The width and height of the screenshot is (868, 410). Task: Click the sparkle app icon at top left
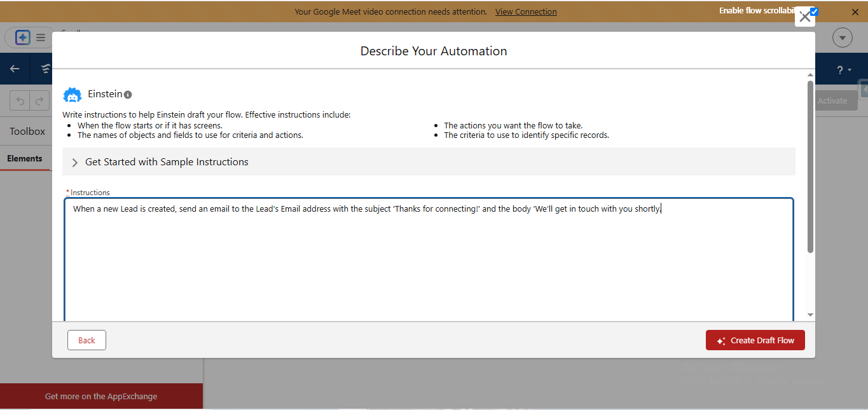click(23, 38)
